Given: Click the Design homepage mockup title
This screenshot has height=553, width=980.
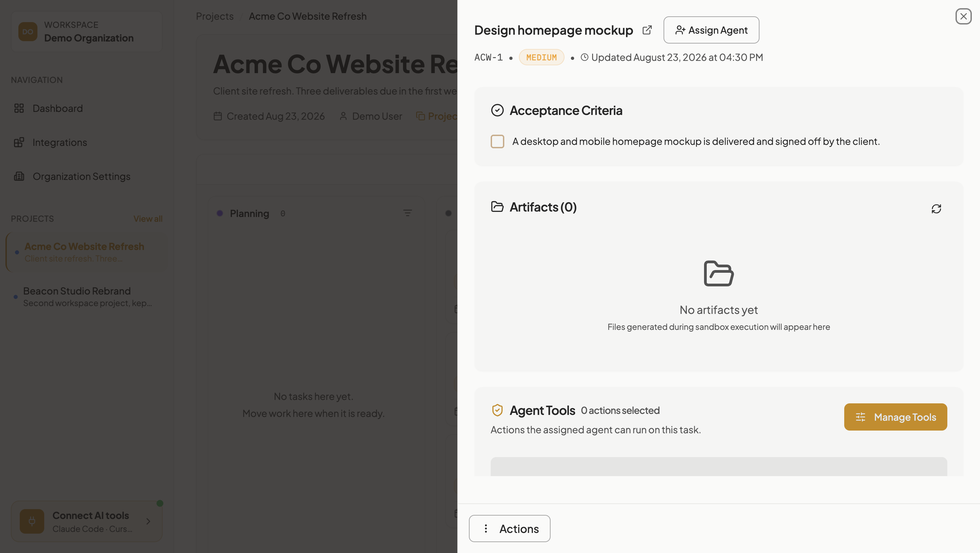Looking at the screenshot, I should (554, 30).
